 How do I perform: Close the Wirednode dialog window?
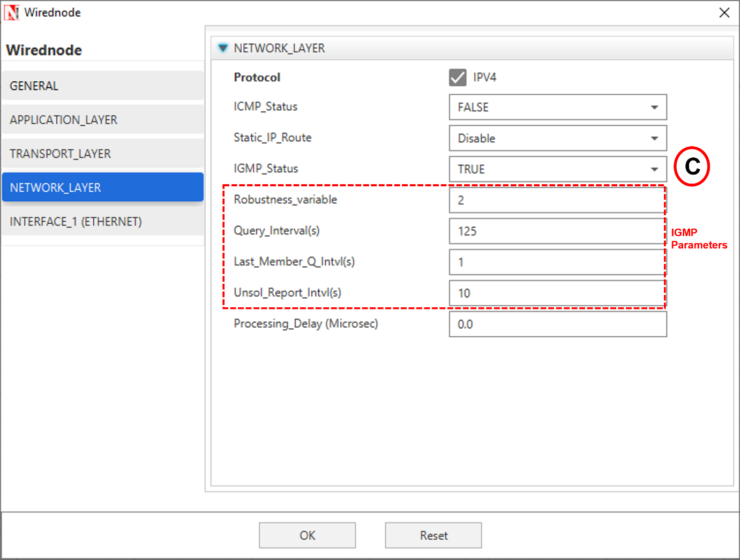pyautogui.click(x=724, y=12)
